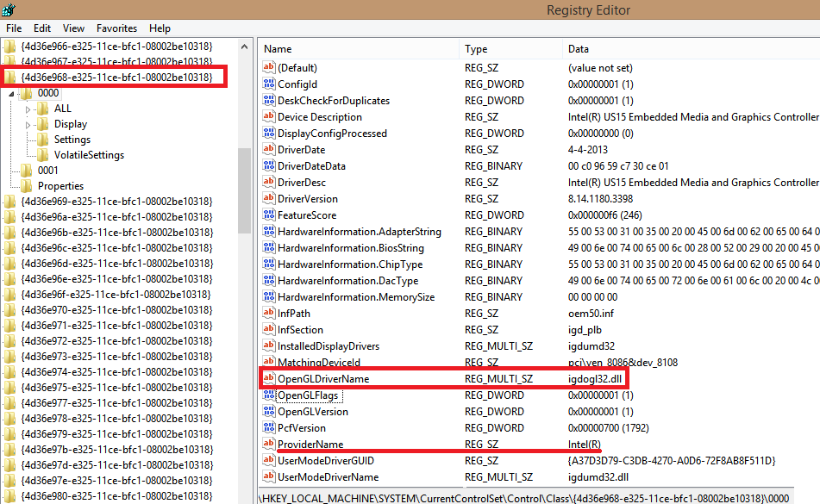The height and width of the screenshot is (504, 820).
Task: Click the InfPath string icon
Action: pyautogui.click(x=269, y=313)
